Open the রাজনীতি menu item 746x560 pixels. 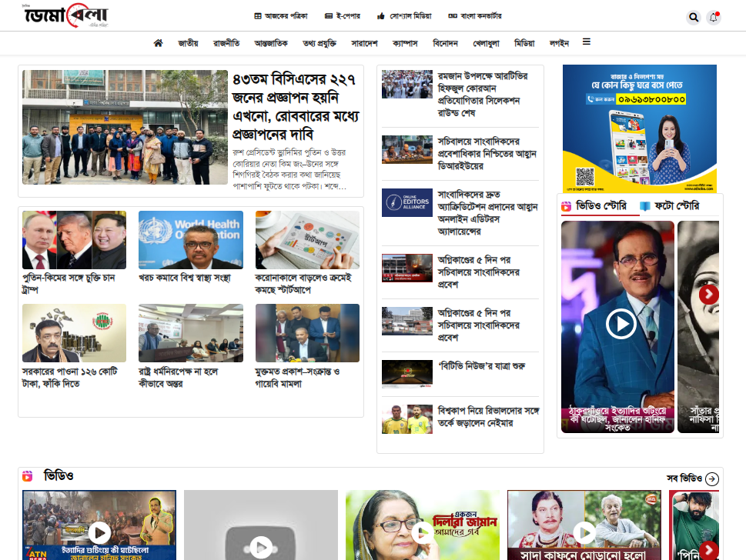226,43
